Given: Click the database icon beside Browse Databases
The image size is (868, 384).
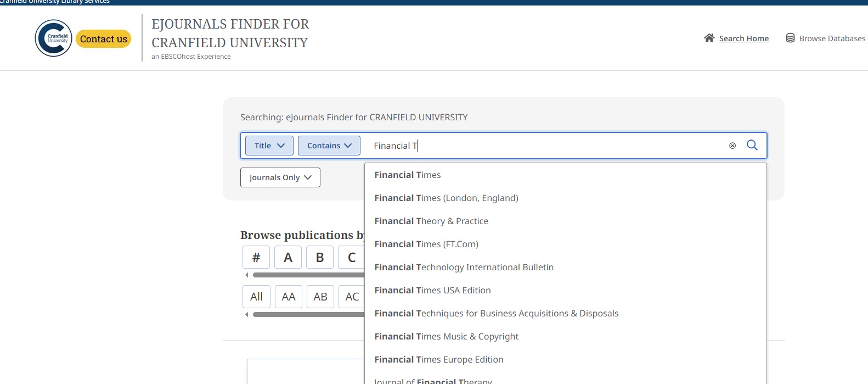Looking at the screenshot, I should (x=790, y=38).
